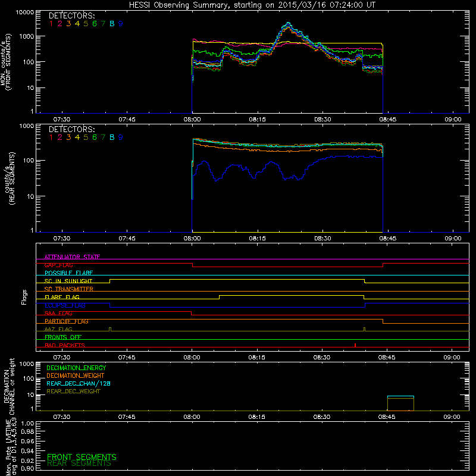Click the red BAD_PACKETS tick mark near 08:38
The height and width of the screenshot is (476, 476).
[355, 345]
